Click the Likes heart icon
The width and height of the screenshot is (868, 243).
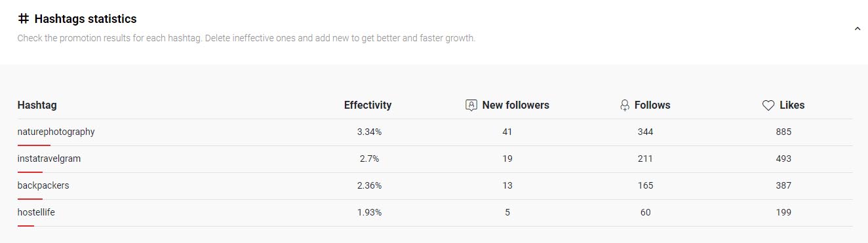(768, 105)
